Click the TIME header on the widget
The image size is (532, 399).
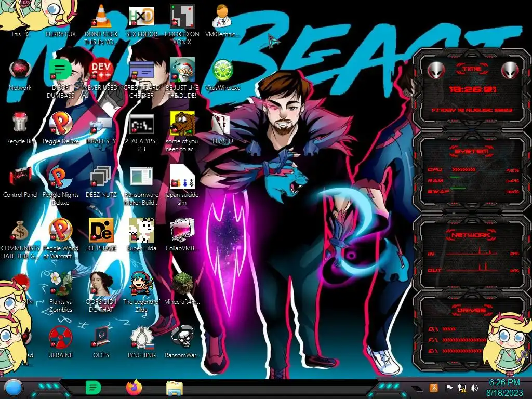pos(472,69)
